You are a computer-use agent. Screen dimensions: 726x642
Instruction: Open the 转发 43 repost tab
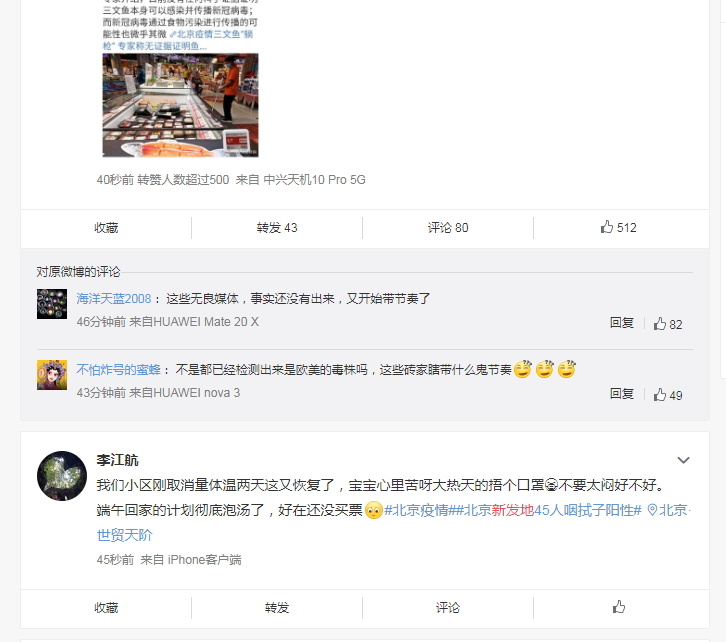pos(277,228)
